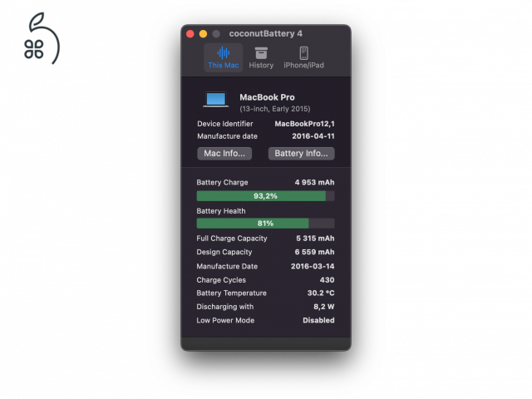This screenshot has width=532, height=399.
Task: Select the 2016-04-11 manufacture date value
Action: pos(313,136)
